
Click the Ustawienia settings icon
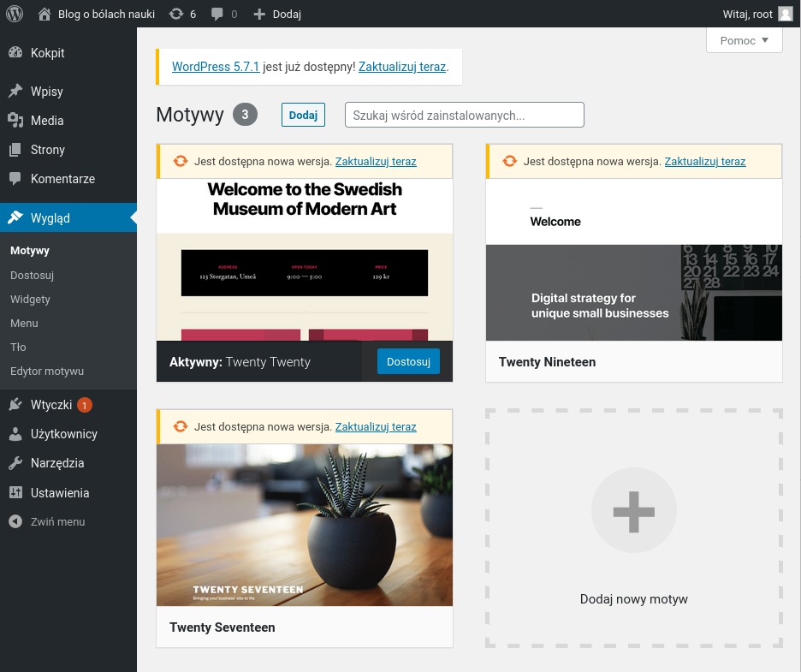click(x=16, y=492)
